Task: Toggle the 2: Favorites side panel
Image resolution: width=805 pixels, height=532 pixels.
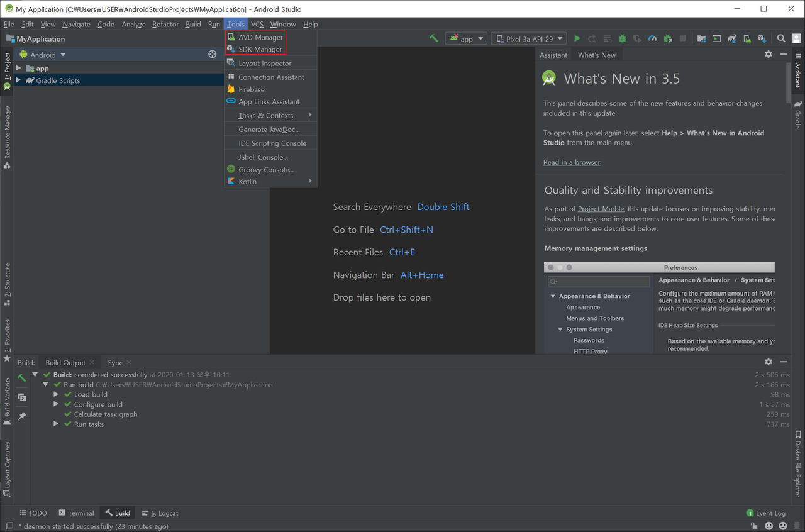Action: pos(7,340)
